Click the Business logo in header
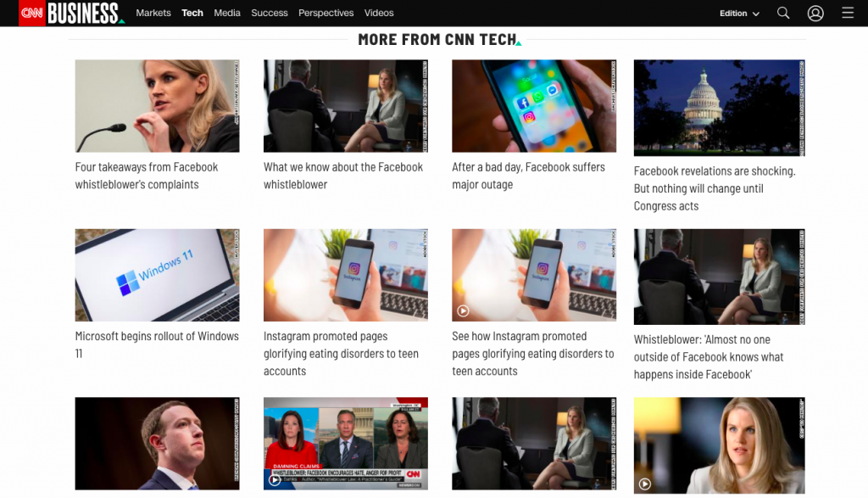 (x=86, y=13)
